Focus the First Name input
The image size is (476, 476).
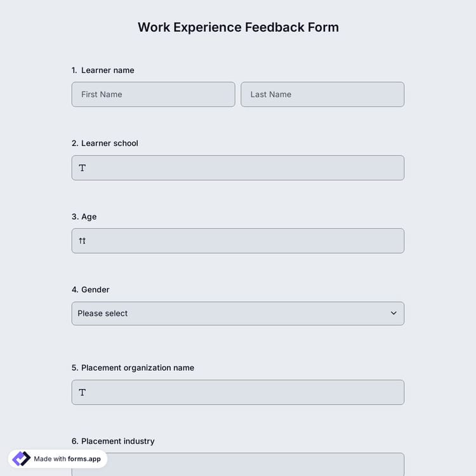[x=153, y=95]
